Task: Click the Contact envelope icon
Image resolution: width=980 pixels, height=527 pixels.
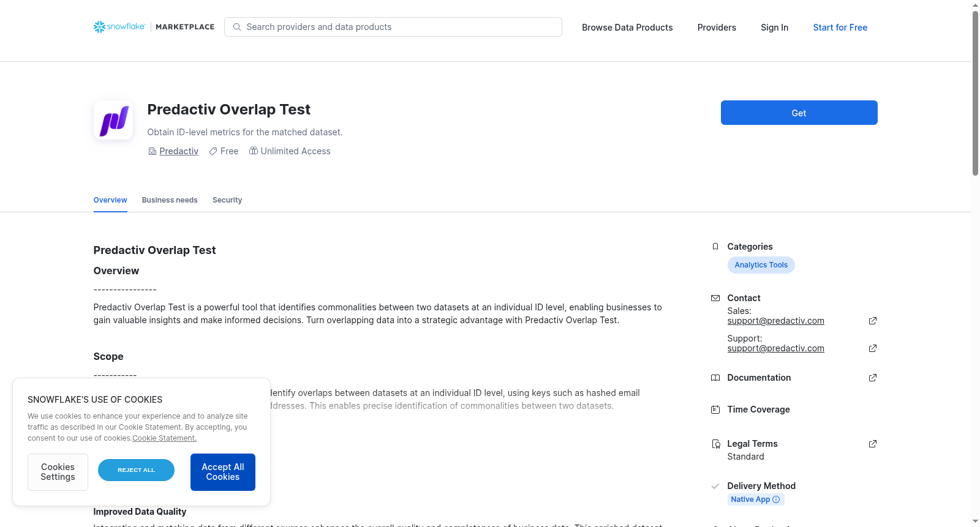Action: tap(715, 298)
